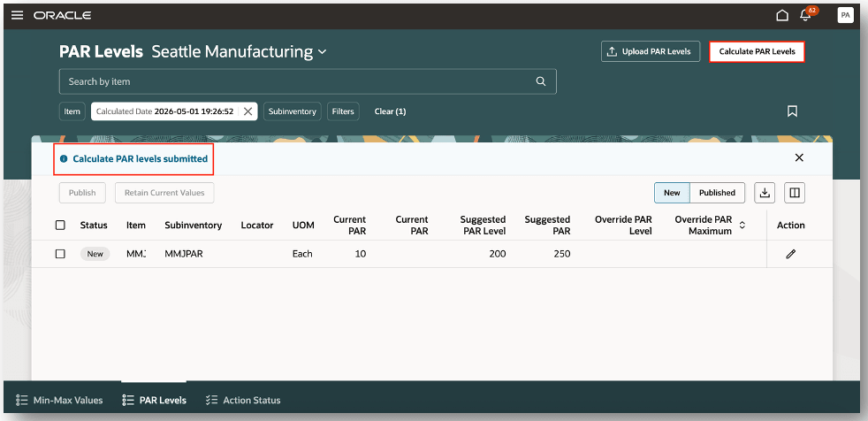Click the Oracle logo
The width and height of the screenshot is (868, 421).
(x=62, y=16)
